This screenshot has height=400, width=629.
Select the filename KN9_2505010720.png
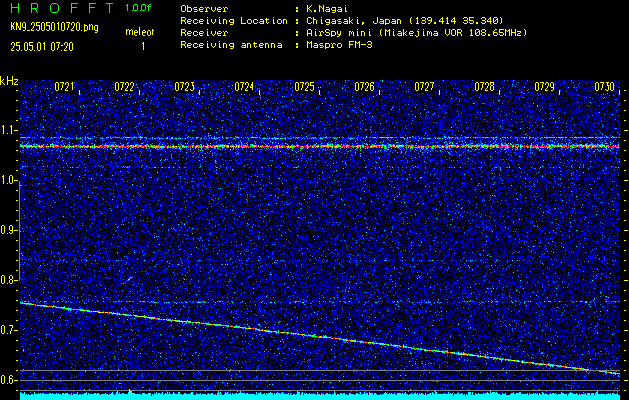54,27
